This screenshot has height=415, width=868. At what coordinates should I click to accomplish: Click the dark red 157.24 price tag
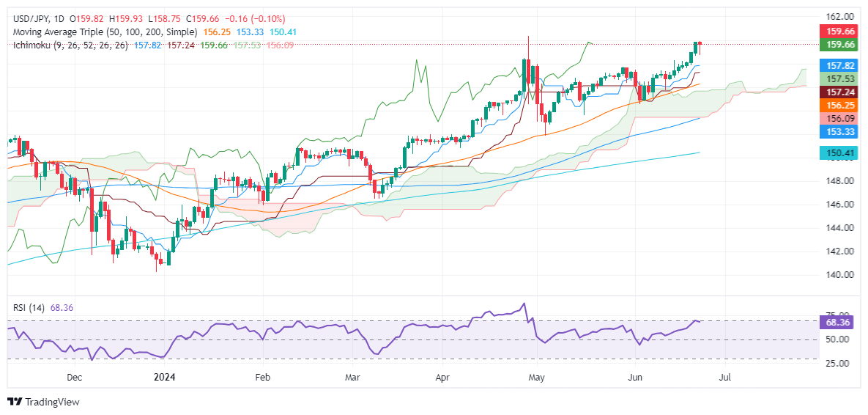coord(837,92)
